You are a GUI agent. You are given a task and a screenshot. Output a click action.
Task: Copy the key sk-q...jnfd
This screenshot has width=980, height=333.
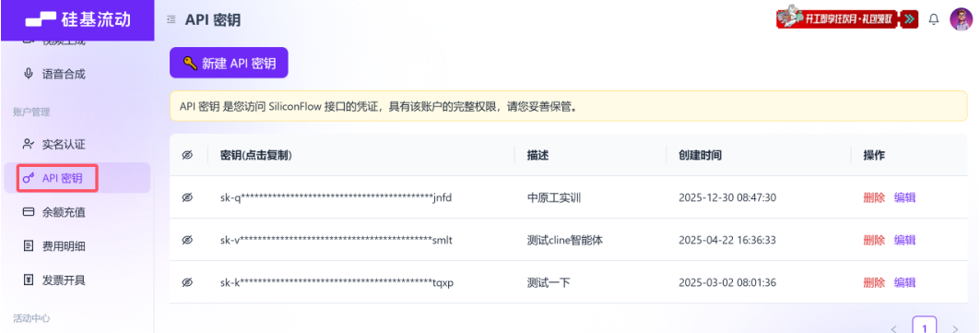[x=336, y=198]
